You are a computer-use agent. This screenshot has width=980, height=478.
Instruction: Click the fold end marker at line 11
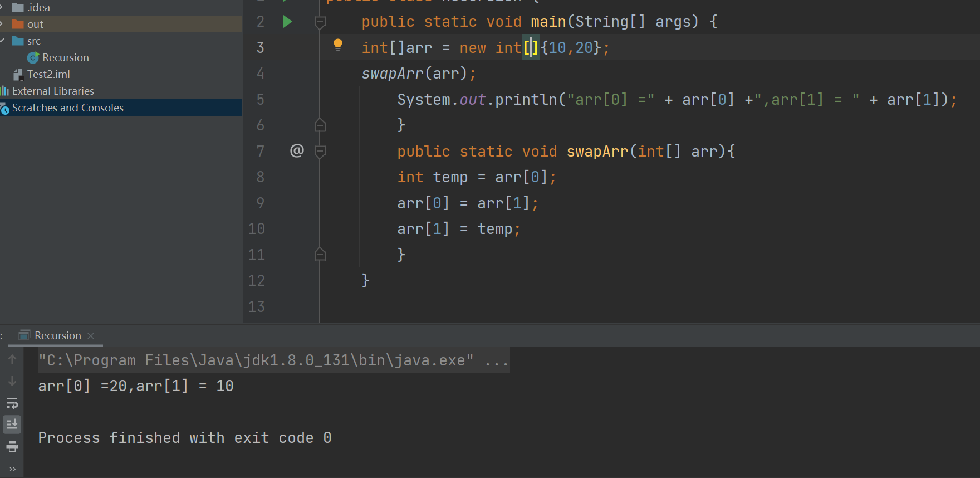click(320, 255)
